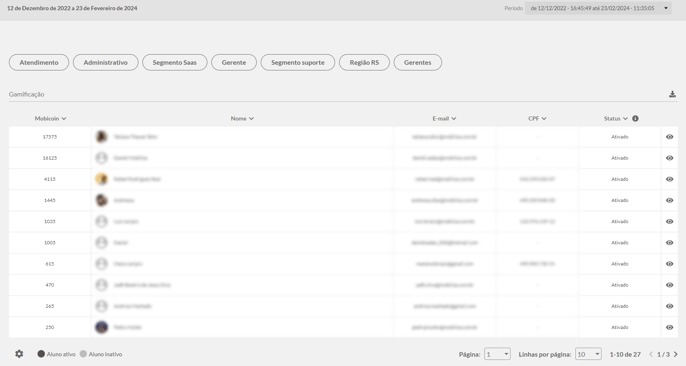Viewport: 686px width, 366px height.
Task: Open the user avatar in the 17575 row
Action: tap(102, 137)
